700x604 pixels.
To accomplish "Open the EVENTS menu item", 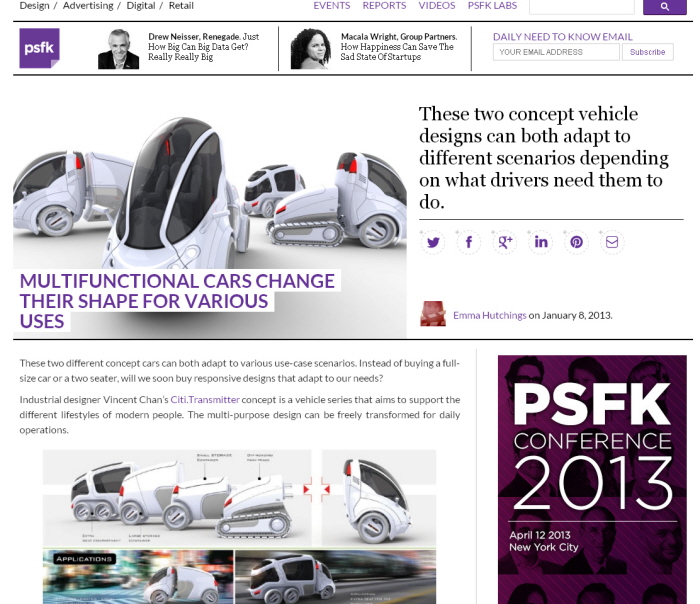I will 332,6.
